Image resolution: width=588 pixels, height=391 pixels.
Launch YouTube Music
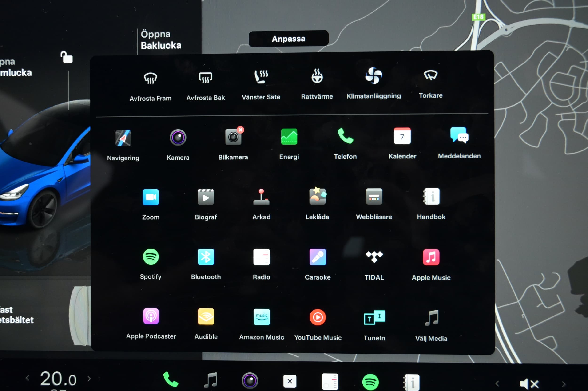coord(318,325)
